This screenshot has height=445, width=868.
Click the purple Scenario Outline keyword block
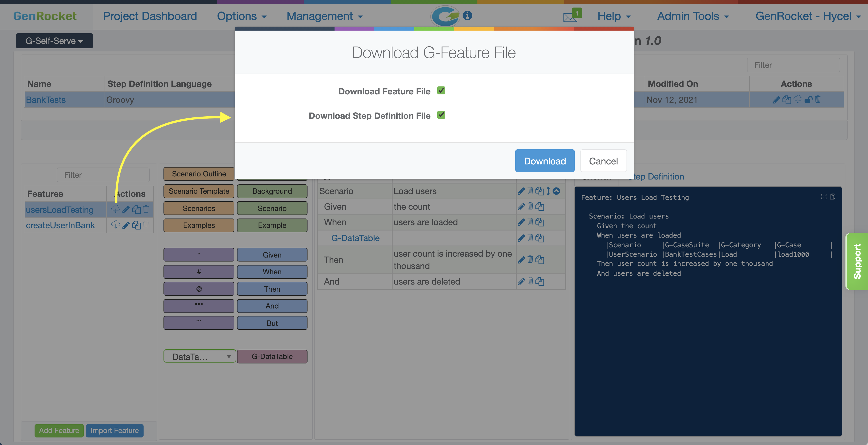click(x=199, y=174)
